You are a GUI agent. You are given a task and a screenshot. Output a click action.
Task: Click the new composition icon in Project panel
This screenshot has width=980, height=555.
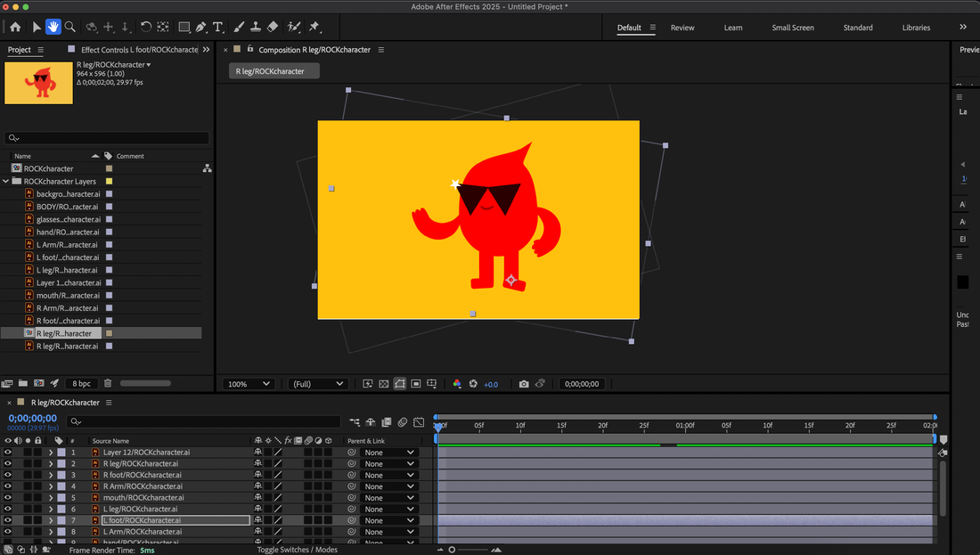[38, 383]
